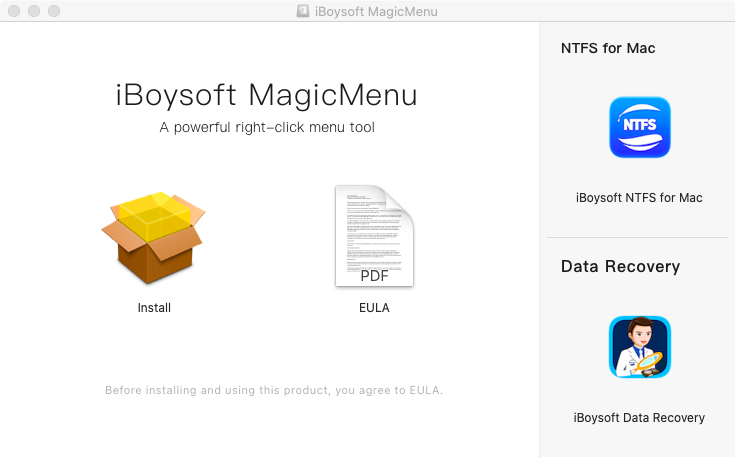Zoom the window with the third title bar button

pos(54,11)
